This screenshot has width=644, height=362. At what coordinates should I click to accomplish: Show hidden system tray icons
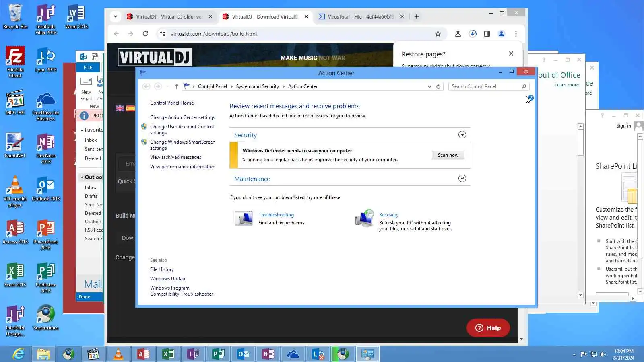coord(574,354)
